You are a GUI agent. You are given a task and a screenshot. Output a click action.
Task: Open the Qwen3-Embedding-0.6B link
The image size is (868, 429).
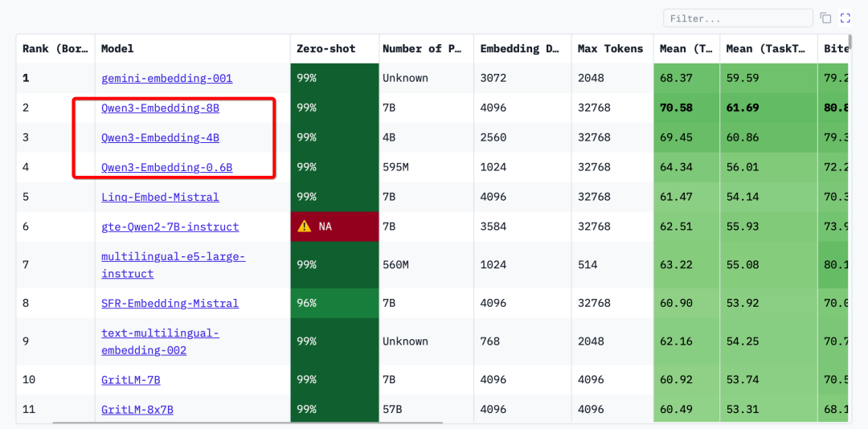[x=166, y=167]
